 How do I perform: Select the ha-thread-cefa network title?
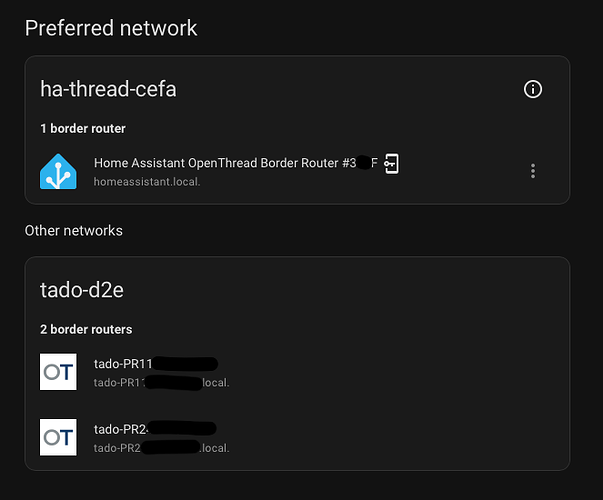click(x=108, y=90)
